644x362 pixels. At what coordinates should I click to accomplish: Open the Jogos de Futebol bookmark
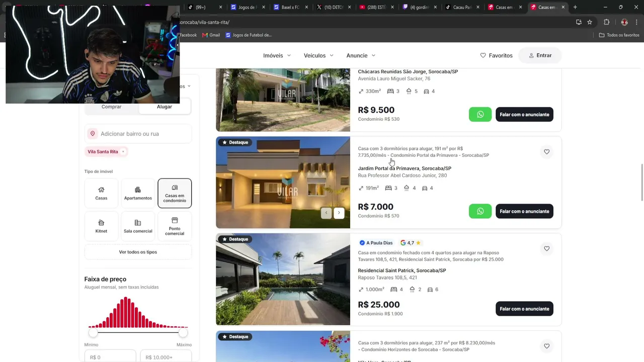pos(249,35)
